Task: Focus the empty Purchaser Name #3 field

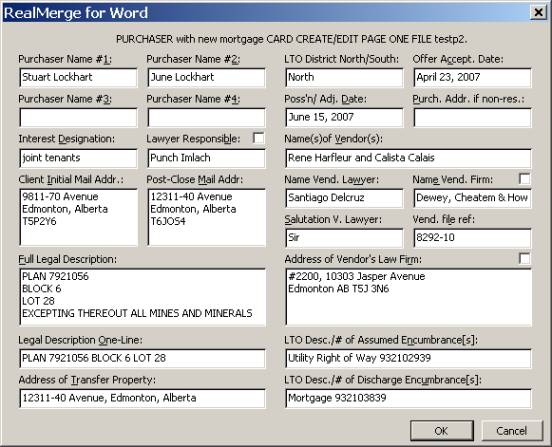Action: coord(78,118)
